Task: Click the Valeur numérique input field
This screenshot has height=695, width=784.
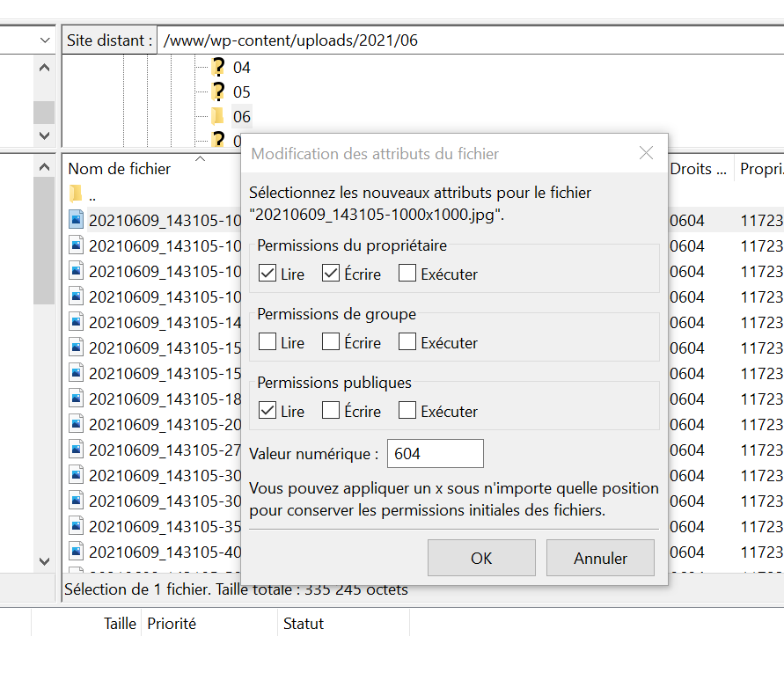Action: [x=435, y=454]
